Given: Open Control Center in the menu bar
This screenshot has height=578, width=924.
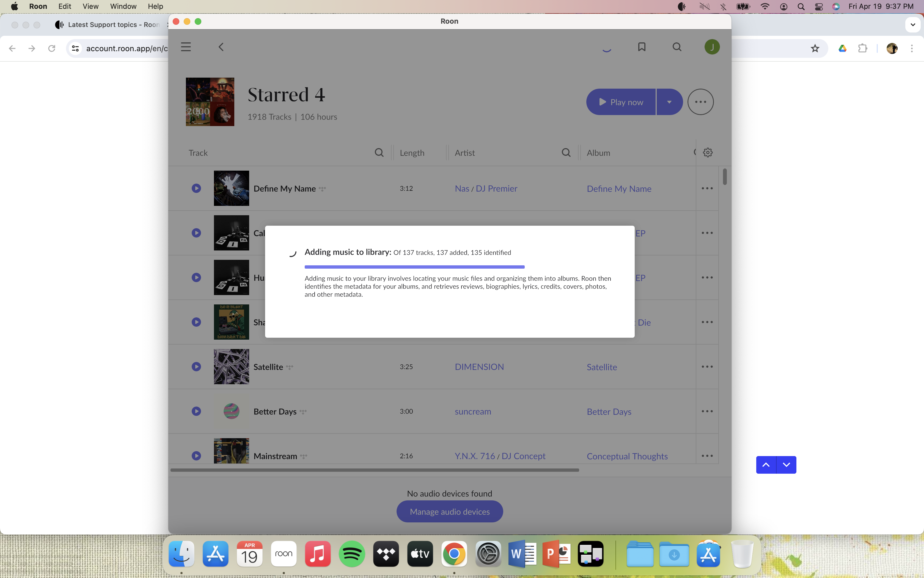Looking at the screenshot, I should coord(819,7).
